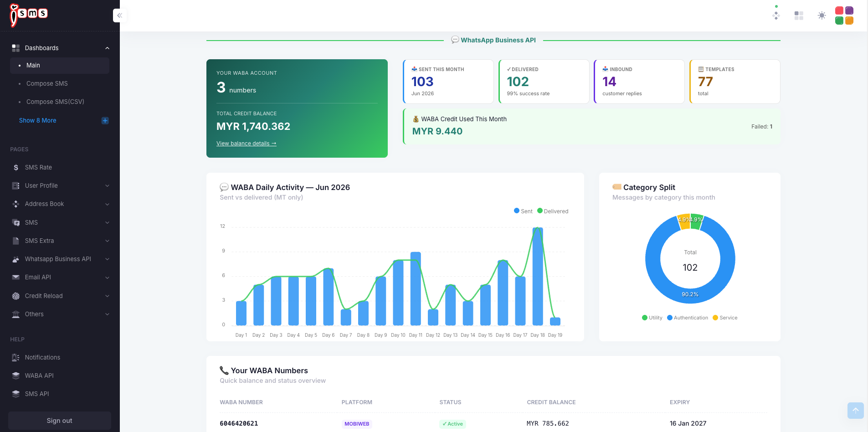Expand the Email API chevron

coord(108,278)
